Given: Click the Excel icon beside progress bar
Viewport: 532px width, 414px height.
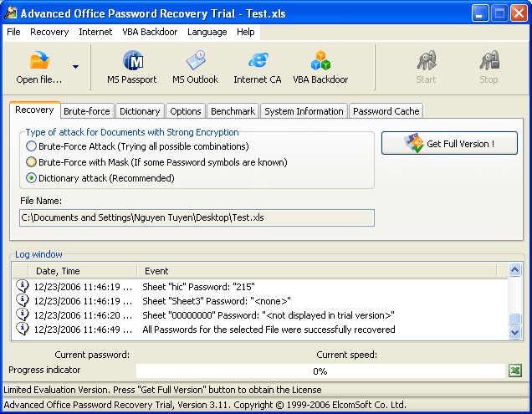Looking at the screenshot, I should point(514,371).
